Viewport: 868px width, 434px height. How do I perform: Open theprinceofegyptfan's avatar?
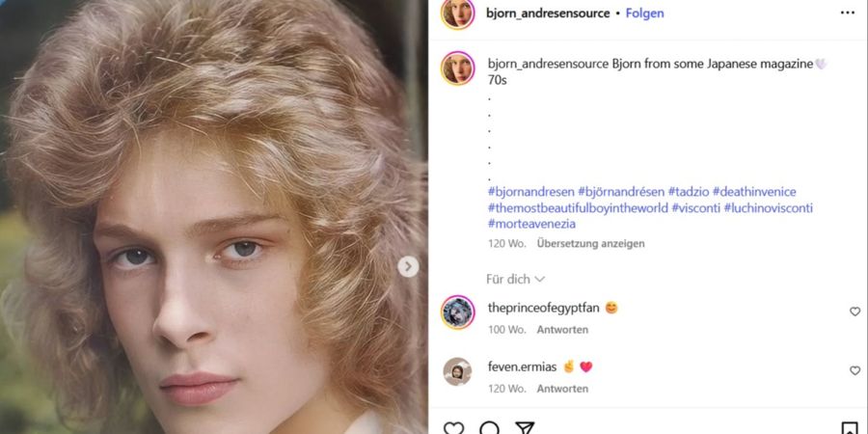458,312
